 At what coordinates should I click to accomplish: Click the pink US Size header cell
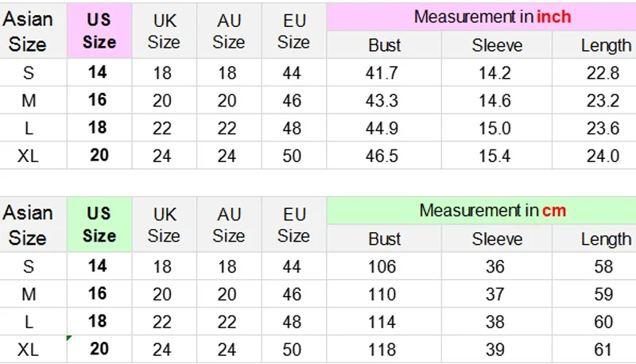pyautogui.click(x=99, y=31)
